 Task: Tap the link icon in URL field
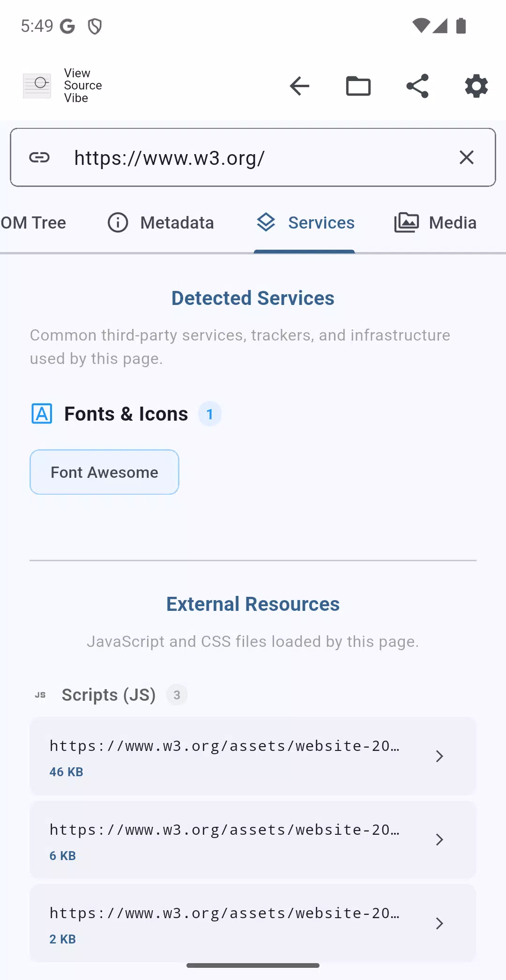39,157
